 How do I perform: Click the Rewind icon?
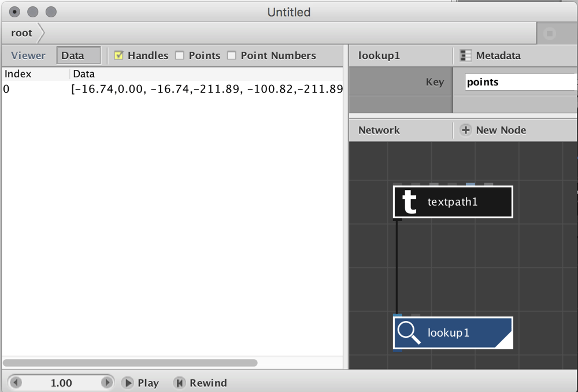pyautogui.click(x=180, y=383)
